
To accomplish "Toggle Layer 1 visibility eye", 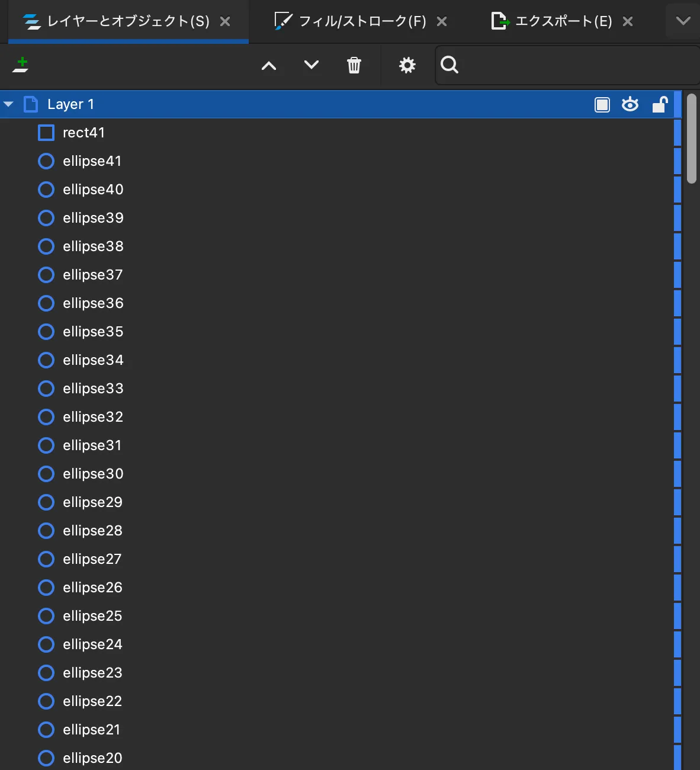I will pyautogui.click(x=630, y=105).
